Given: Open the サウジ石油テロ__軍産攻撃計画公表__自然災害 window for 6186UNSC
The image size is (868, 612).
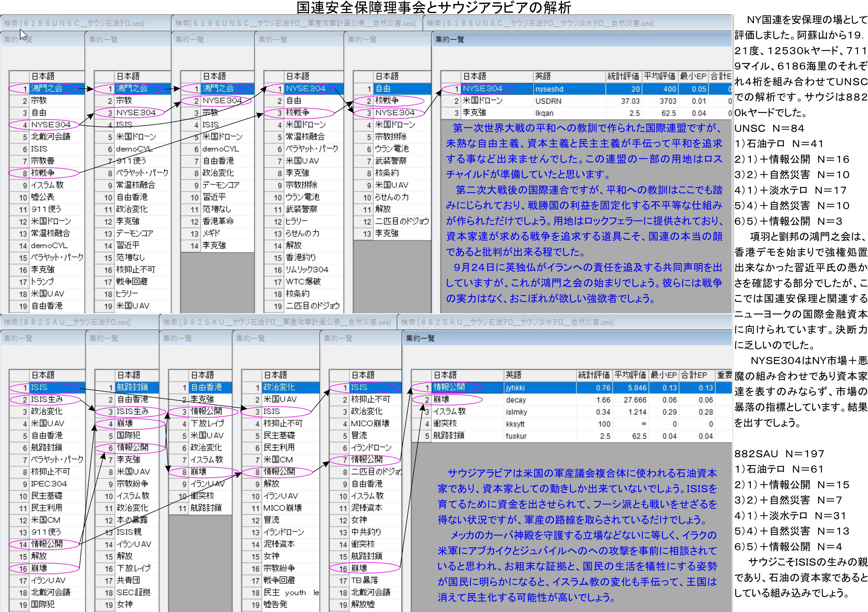Looking at the screenshot, I should click(x=295, y=24).
